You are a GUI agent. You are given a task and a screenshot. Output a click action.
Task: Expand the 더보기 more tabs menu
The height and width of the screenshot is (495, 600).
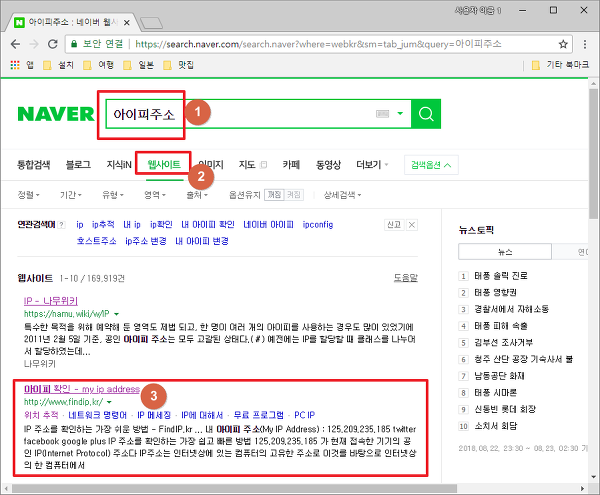372,165
